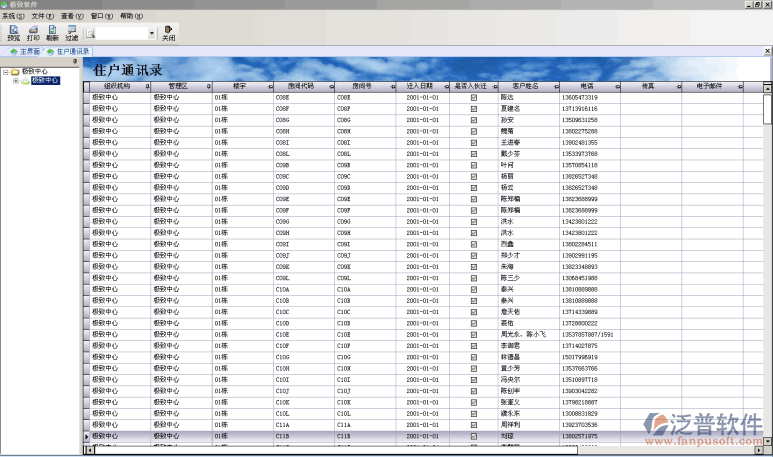The height and width of the screenshot is (457, 773).
Task: Click the 刷新 refresh toolbar icon
Action: click(52, 33)
